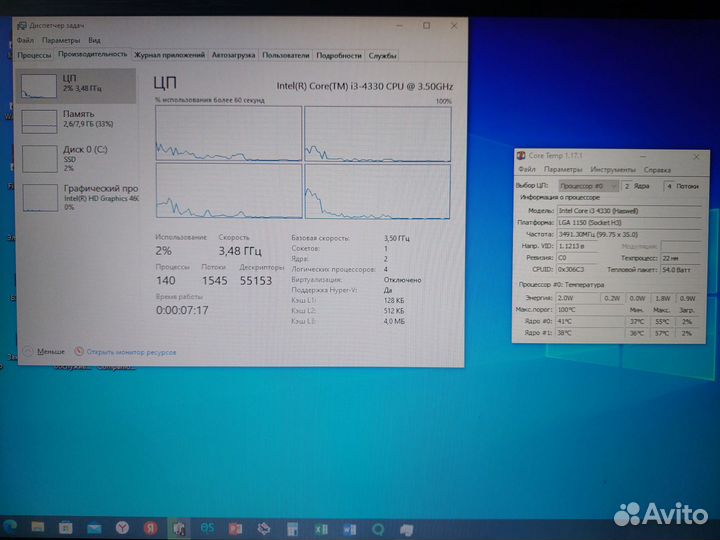Open the red Yandex Я taskbar icon
Viewport: 720px width, 540px height.
pyautogui.click(x=151, y=529)
